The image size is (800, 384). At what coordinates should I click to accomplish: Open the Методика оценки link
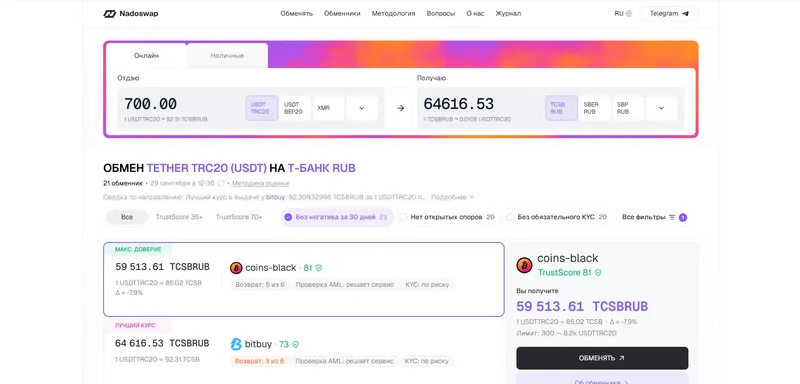[260, 183]
